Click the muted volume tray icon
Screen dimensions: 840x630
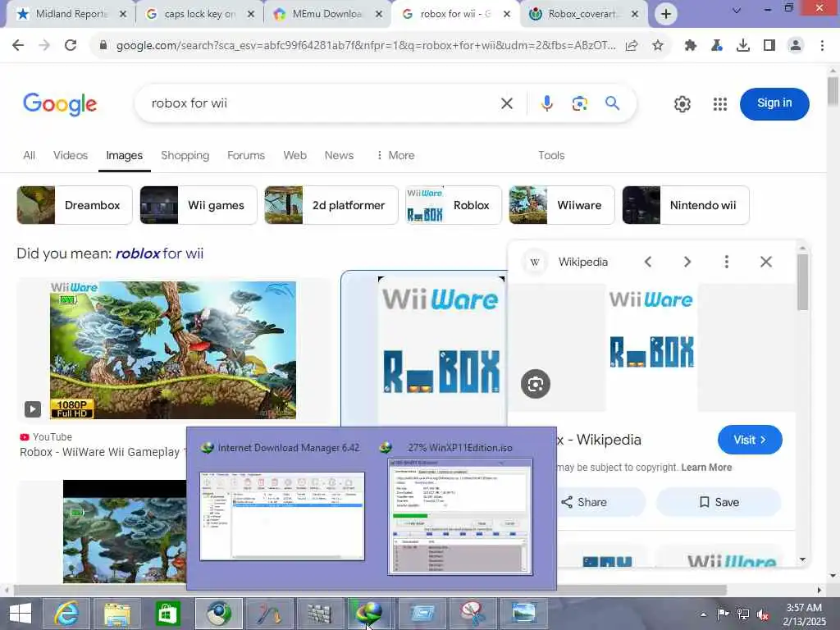point(763,615)
